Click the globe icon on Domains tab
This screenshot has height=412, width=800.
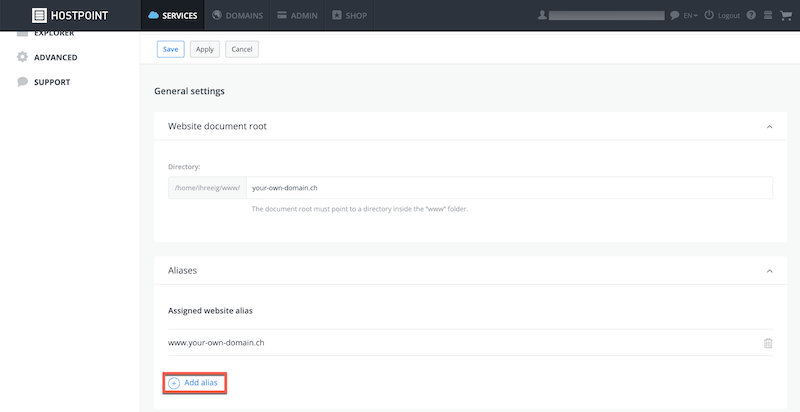217,15
